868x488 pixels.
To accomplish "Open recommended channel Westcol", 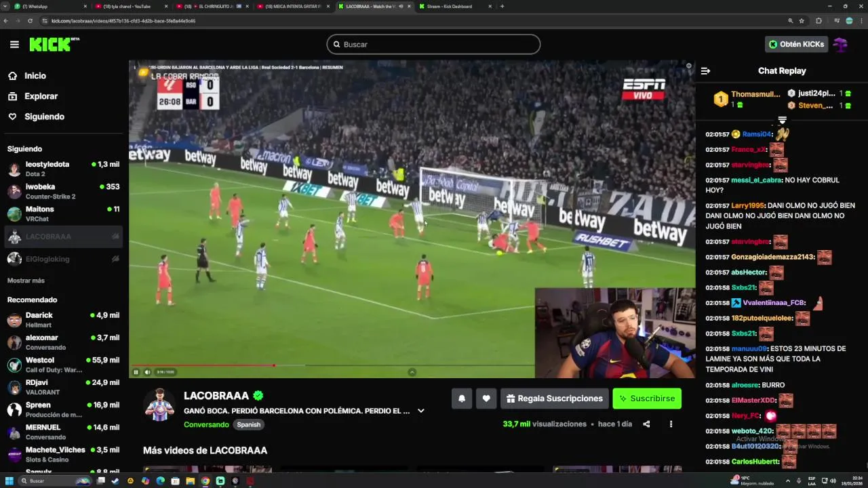I will point(63,365).
